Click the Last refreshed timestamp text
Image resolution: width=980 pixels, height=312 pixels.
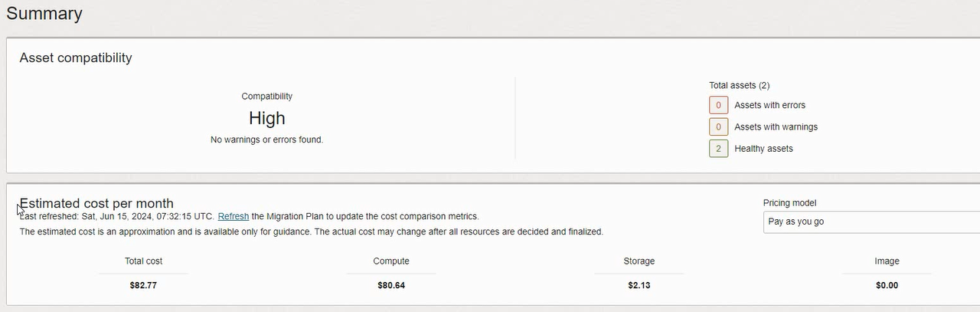pos(117,216)
